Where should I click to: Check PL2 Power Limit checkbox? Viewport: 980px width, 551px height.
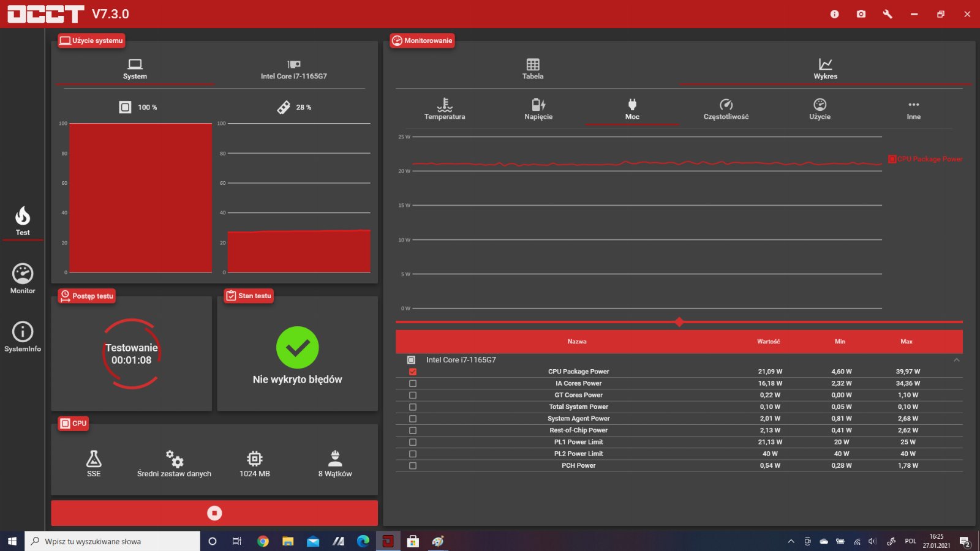(x=413, y=454)
